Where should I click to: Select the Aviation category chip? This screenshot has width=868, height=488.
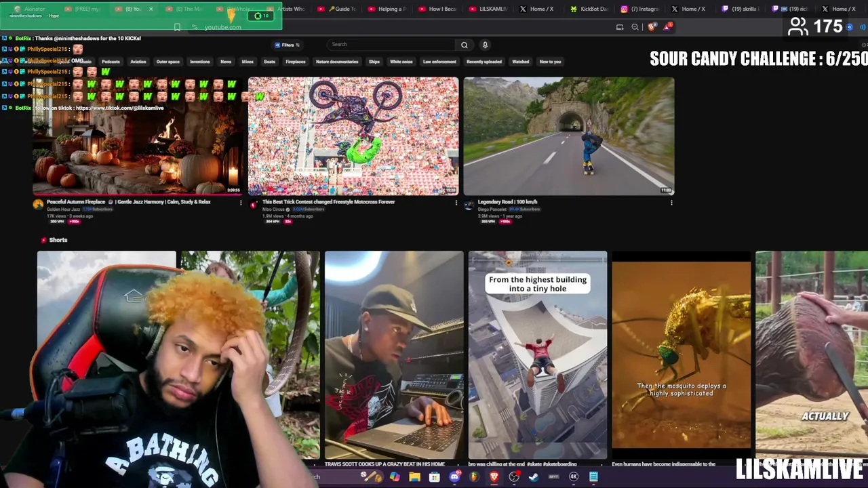pyautogui.click(x=138, y=62)
